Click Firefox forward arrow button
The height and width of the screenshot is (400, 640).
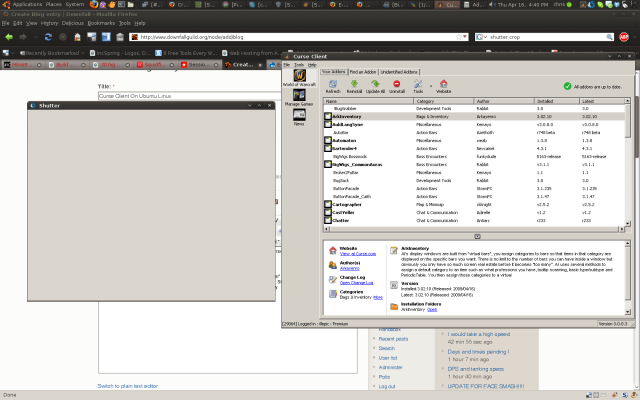click(x=23, y=37)
